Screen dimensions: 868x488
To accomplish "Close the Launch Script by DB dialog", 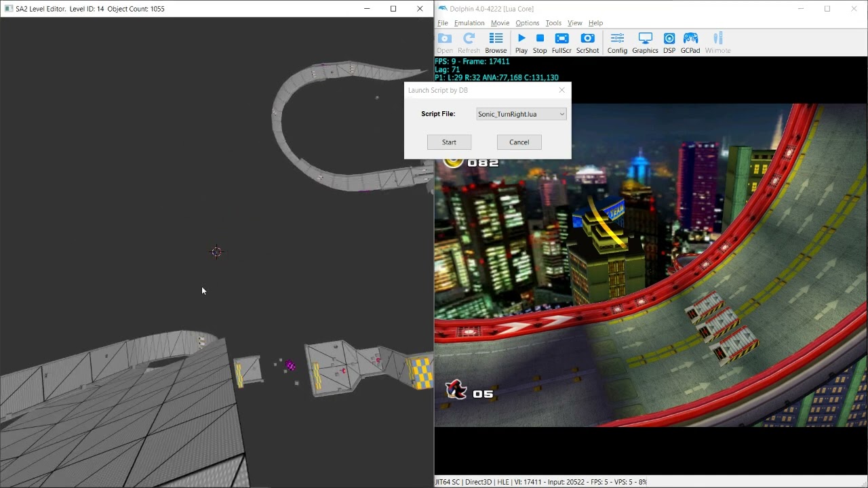I will 561,90.
